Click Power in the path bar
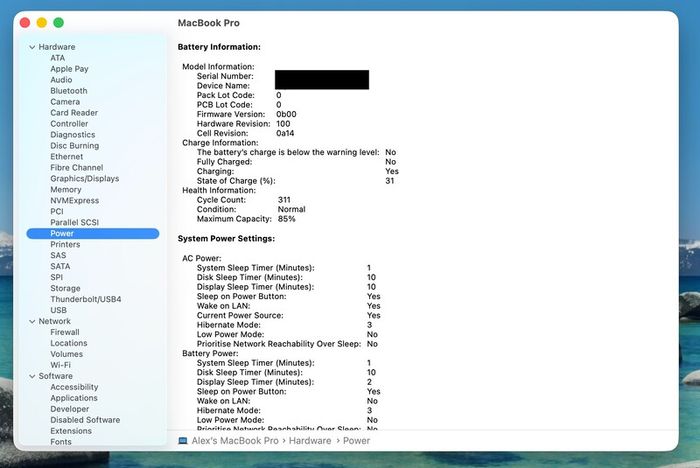The height and width of the screenshot is (468, 700). (x=356, y=441)
